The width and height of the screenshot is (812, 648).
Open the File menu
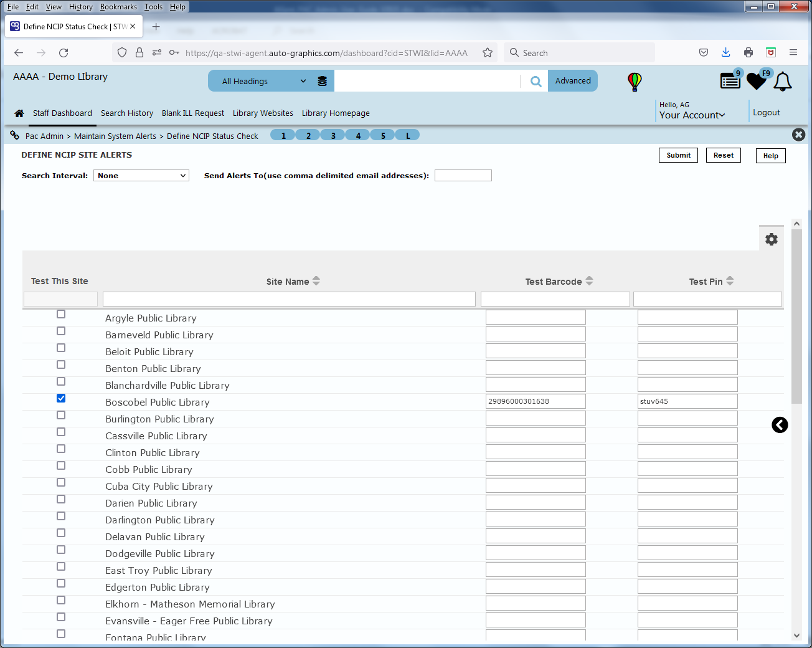13,7
